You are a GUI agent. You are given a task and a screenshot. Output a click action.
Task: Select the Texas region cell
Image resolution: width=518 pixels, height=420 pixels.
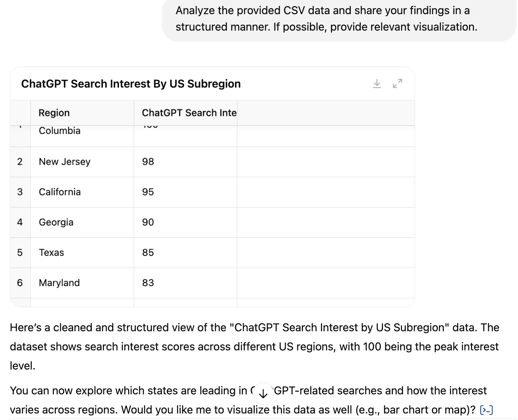coord(82,252)
